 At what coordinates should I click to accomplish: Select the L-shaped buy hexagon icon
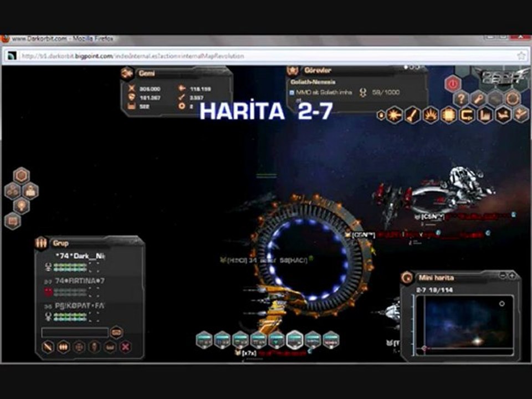click(485, 115)
